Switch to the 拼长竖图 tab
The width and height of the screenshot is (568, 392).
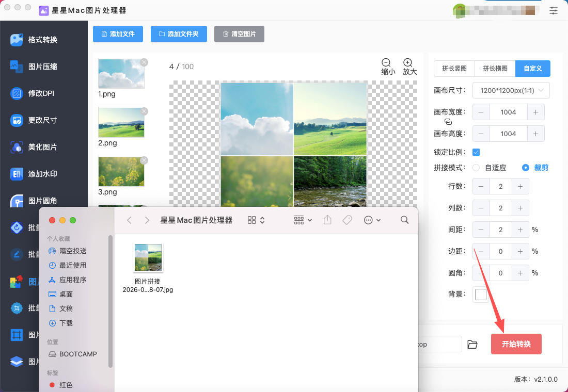point(454,68)
